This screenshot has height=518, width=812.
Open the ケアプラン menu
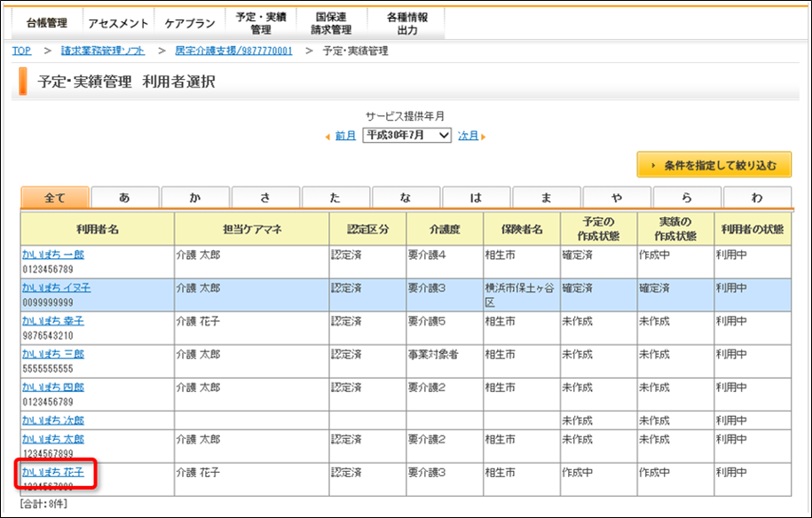coord(190,23)
